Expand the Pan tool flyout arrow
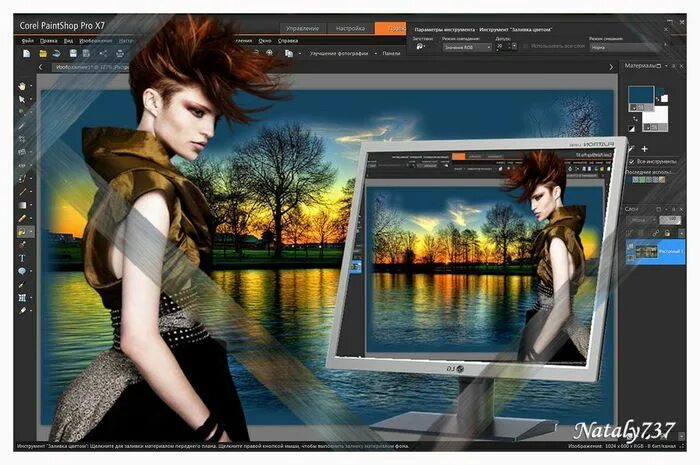Screen dimensions: 700x465 (31, 86)
